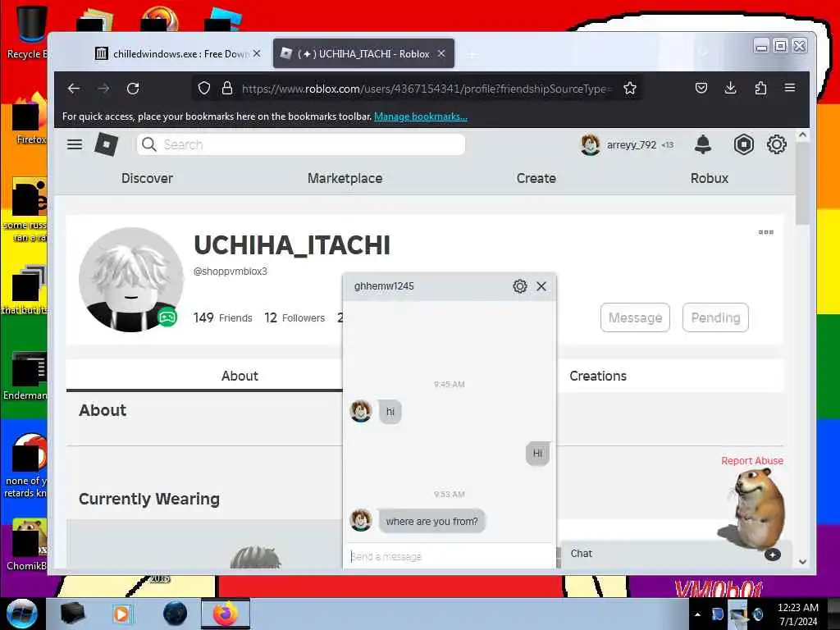View the 12 Followers list
This screenshot has width=840, height=630.
click(294, 317)
